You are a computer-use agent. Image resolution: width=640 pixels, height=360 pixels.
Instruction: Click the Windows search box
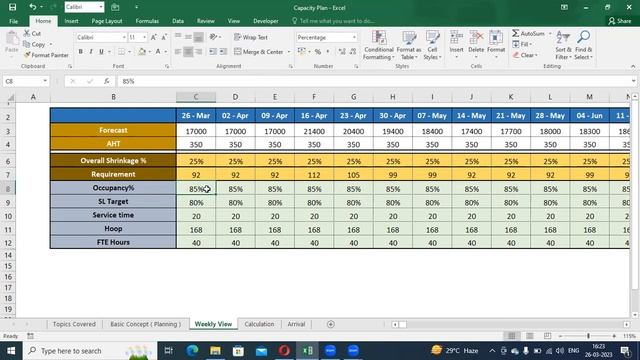[x=89, y=351]
